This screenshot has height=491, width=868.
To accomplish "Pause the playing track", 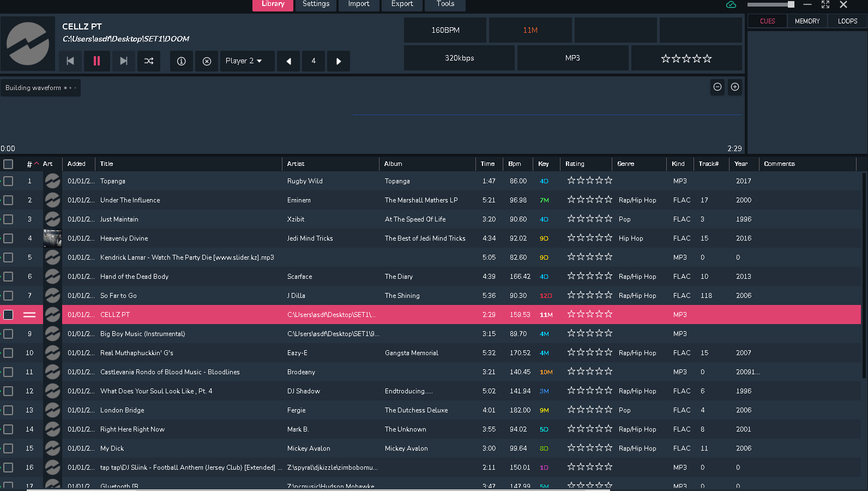I will (97, 61).
